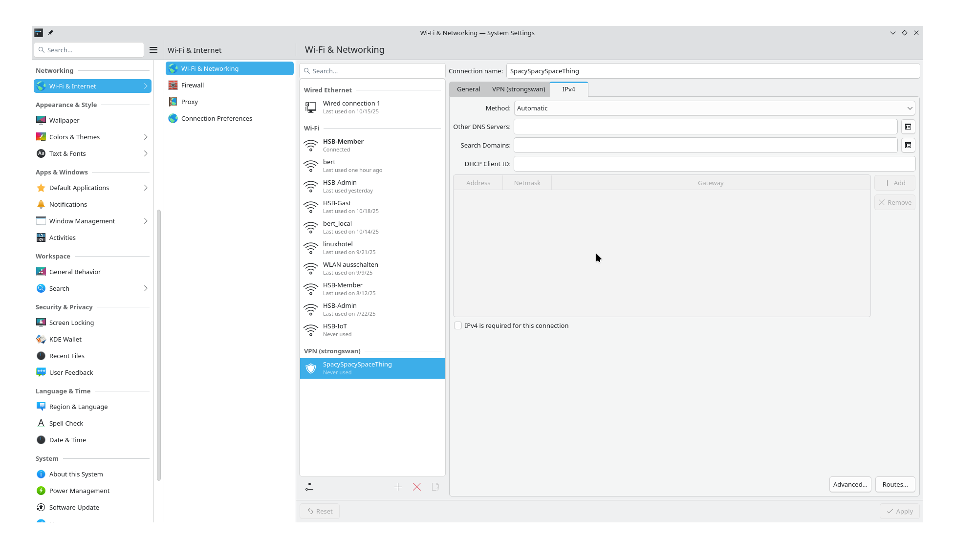The image size is (955, 560).
Task: Open connection configure sliders icon
Action: [309, 487]
